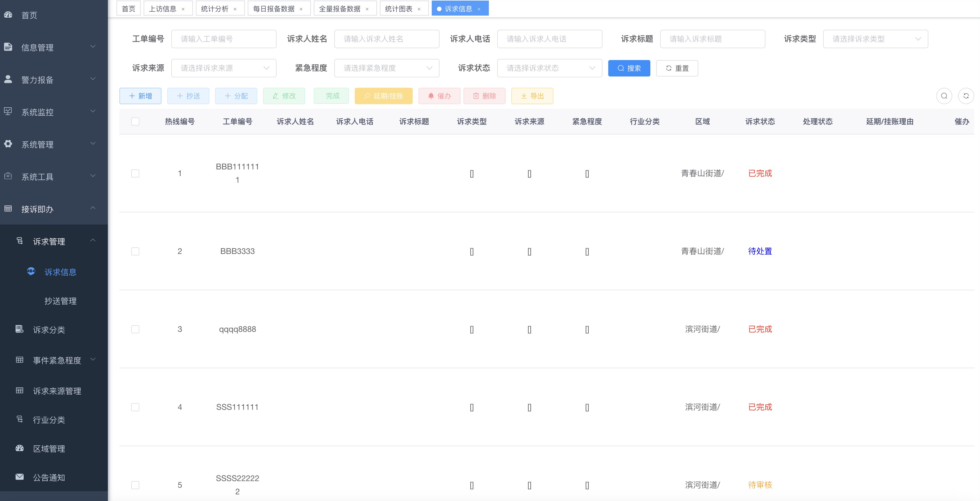
Task: Open the 诉求来源 dropdown
Action: click(x=224, y=68)
